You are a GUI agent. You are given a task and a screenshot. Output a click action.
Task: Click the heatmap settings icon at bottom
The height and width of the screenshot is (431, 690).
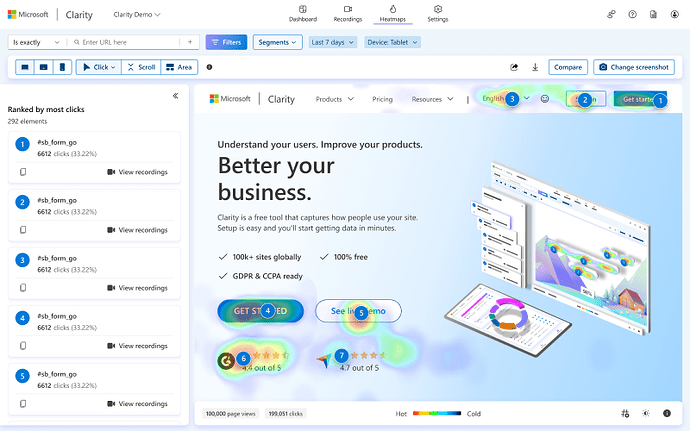pyautogui.click(x=625, y=413)
